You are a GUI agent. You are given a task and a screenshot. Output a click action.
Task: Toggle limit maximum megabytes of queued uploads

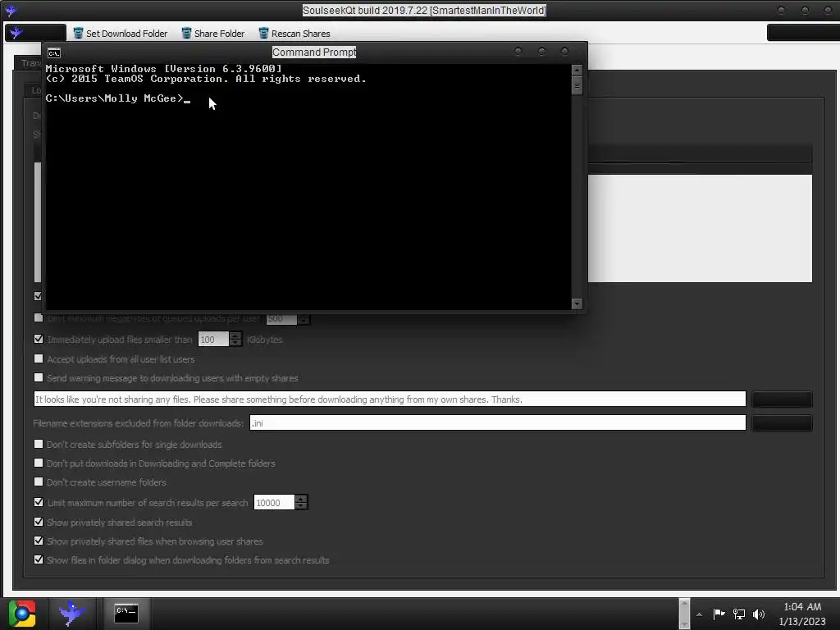tap(39, 317)
